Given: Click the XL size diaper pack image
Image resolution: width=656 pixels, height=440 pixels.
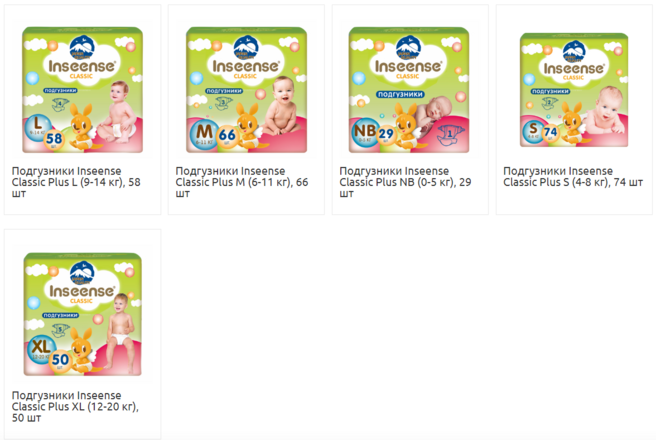Looking at the screenshot, I should coord(82,314).
